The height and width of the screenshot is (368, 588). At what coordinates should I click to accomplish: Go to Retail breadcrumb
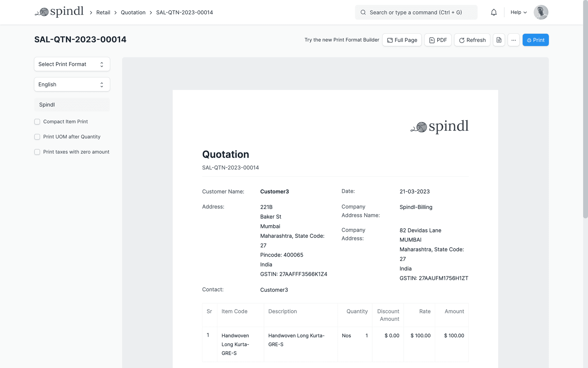pyautogui.click(x=103, y=12)
